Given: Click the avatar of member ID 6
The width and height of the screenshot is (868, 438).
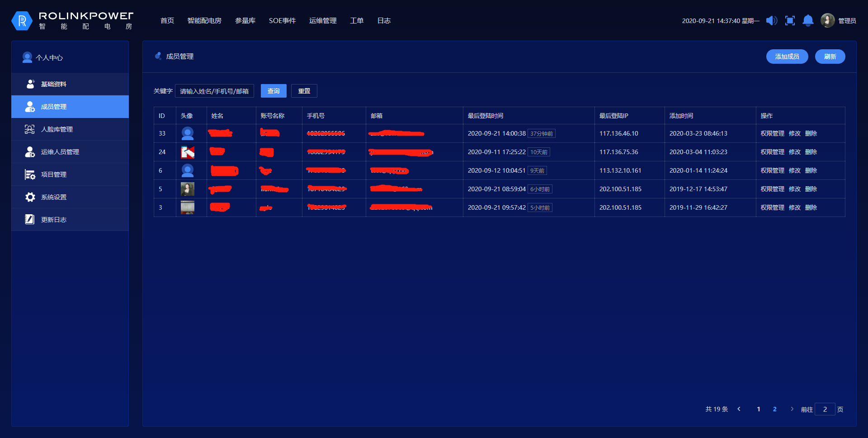Looking at the screenshot, I should tap(188, 170).
